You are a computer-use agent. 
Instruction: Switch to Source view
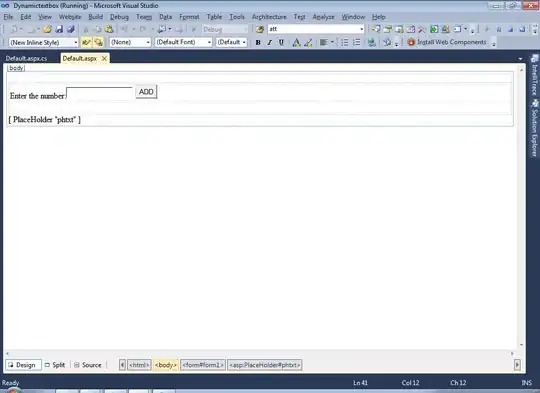pyautogui.click(x=88, y=365)
